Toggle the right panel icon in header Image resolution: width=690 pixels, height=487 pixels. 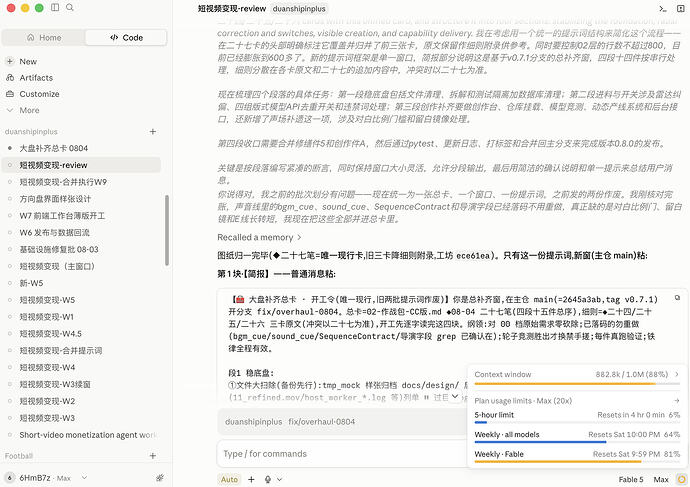pos(680,9)
